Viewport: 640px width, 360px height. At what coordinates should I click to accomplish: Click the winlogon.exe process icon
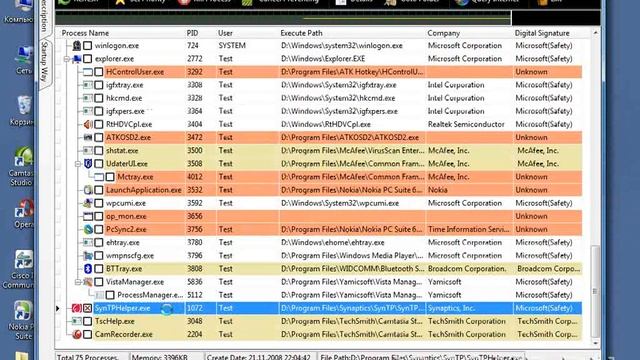coord(77,46)
